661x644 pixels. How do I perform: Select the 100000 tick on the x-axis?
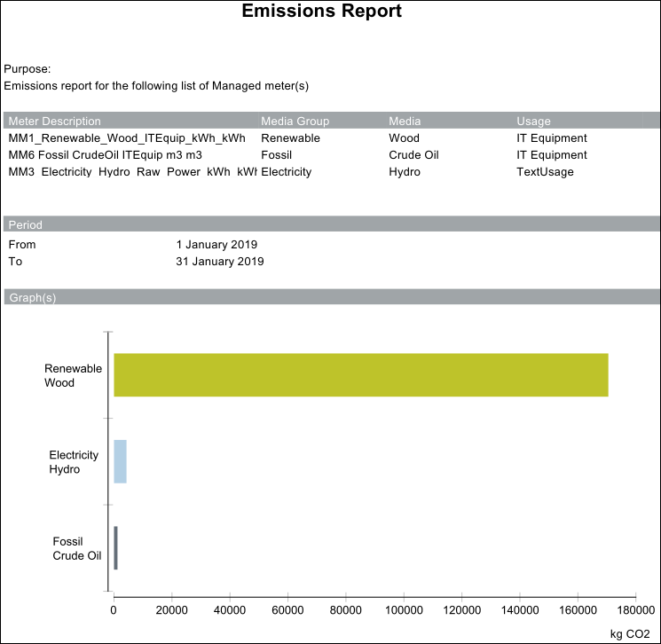point(404,610)
